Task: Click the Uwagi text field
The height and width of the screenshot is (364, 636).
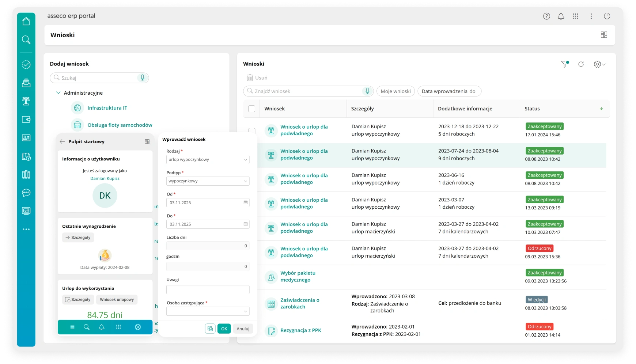Action: (x=208, y=290)
